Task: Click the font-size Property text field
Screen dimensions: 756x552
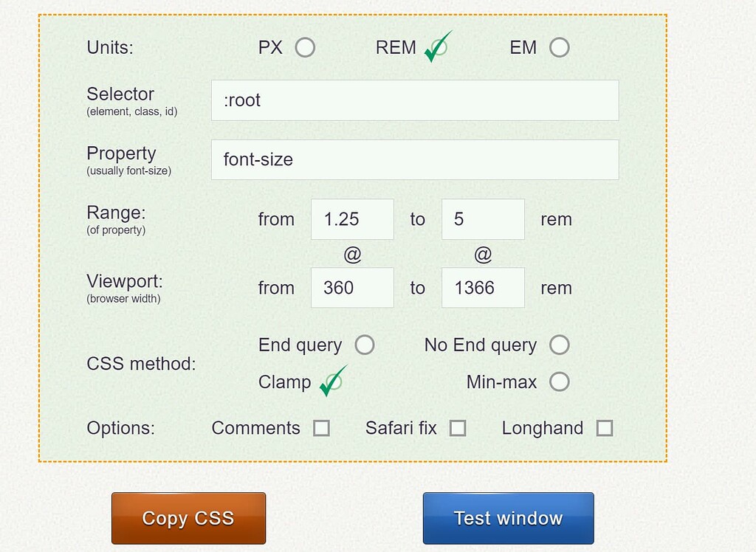Action: (415, 159)
